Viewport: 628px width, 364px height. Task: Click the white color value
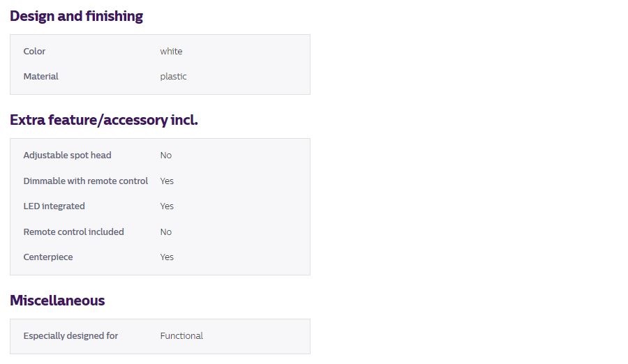(x=171, y=52)
